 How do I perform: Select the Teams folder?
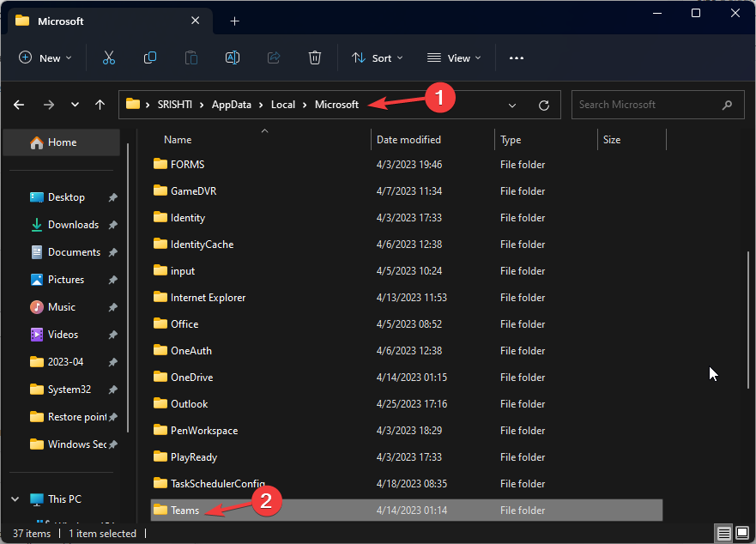pos(184,511)
